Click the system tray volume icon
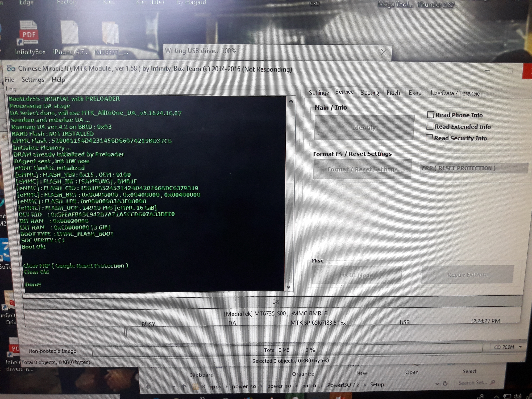The image size is (532, 399). [517, 396]
